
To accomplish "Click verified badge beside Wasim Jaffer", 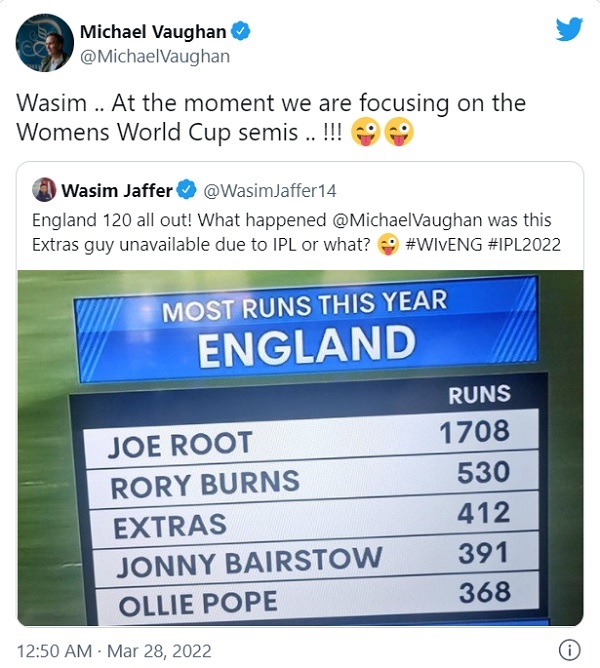I will (x=186, y=190).
